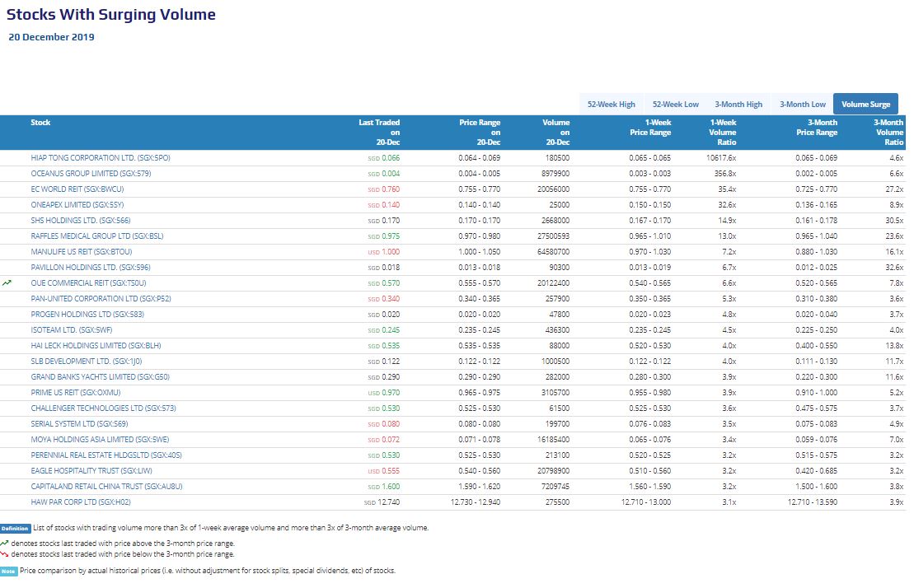Click the Last Traded on 20-Dec header

coord(379,132)
